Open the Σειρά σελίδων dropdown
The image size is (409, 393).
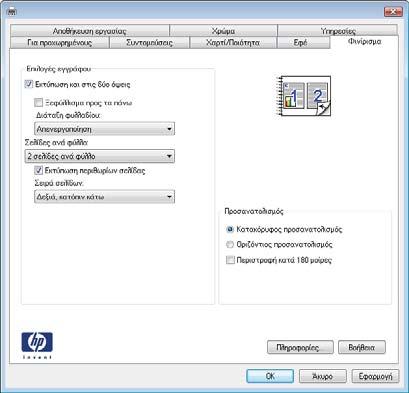tap(104, 197)
